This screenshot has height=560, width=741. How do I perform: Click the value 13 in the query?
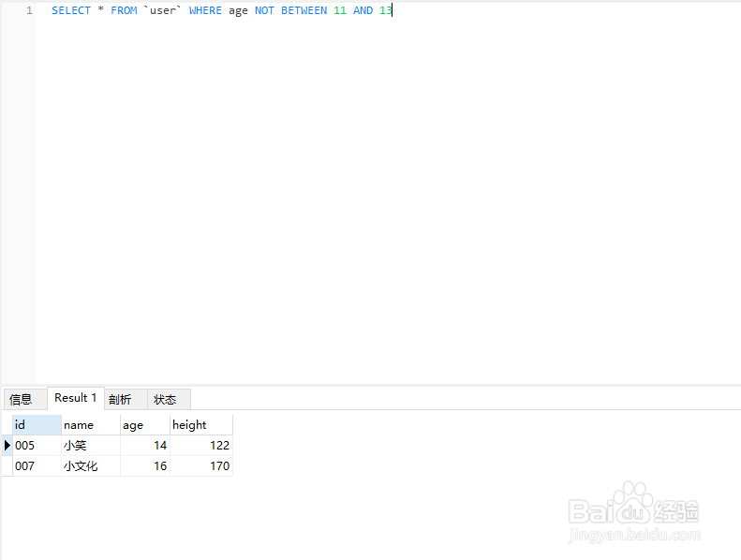(x=386, y=10)
